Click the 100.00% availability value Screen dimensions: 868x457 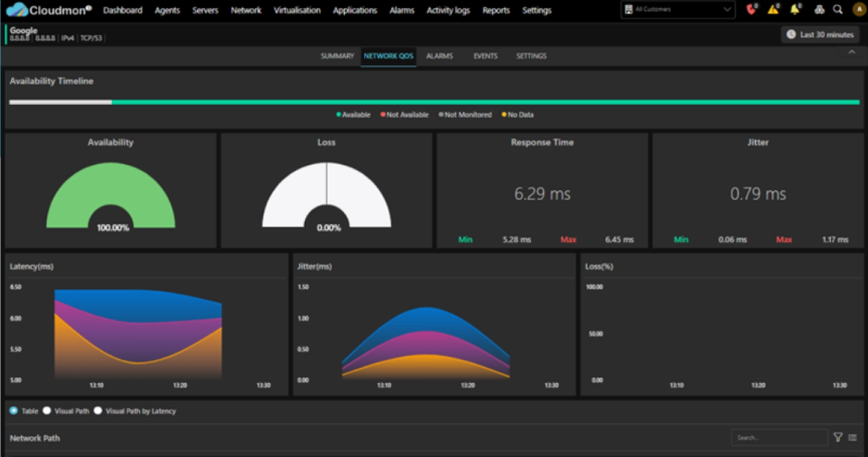coord(113,227)
